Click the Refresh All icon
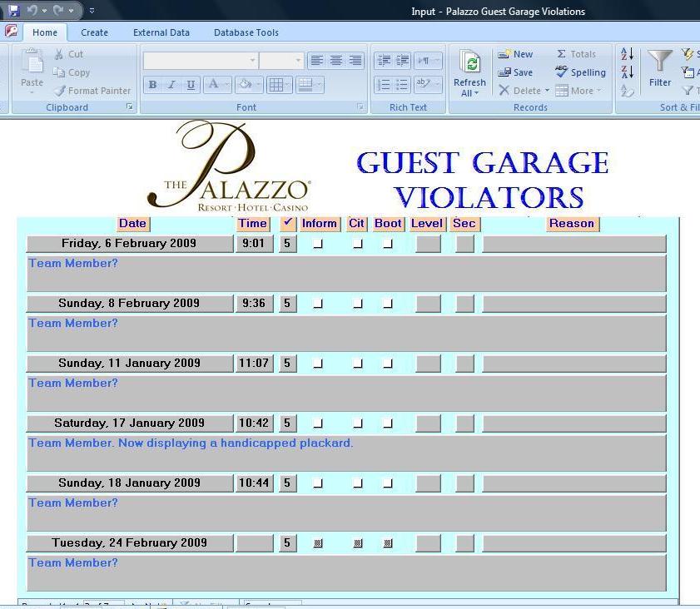700x609 pixels. [x=471, y=62]
